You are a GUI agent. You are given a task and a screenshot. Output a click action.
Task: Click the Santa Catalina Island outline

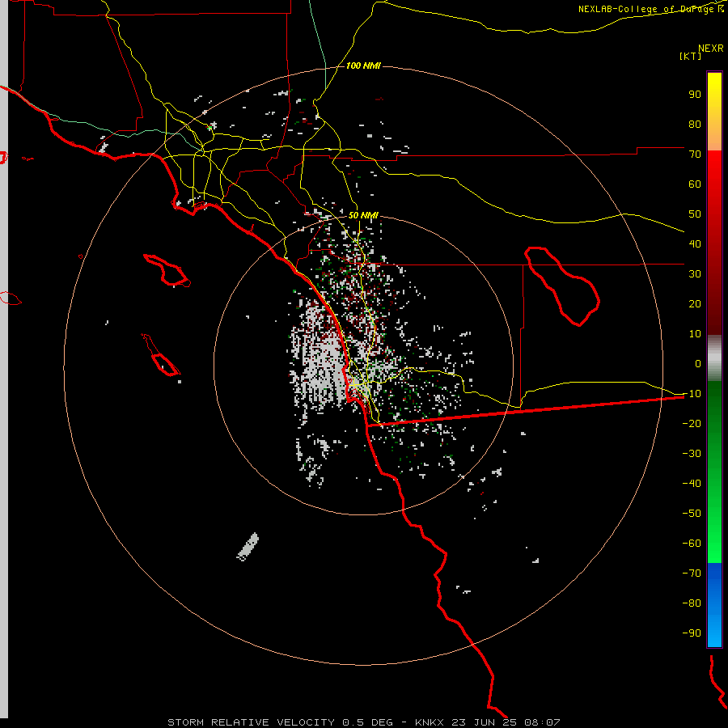coord(167,269)
